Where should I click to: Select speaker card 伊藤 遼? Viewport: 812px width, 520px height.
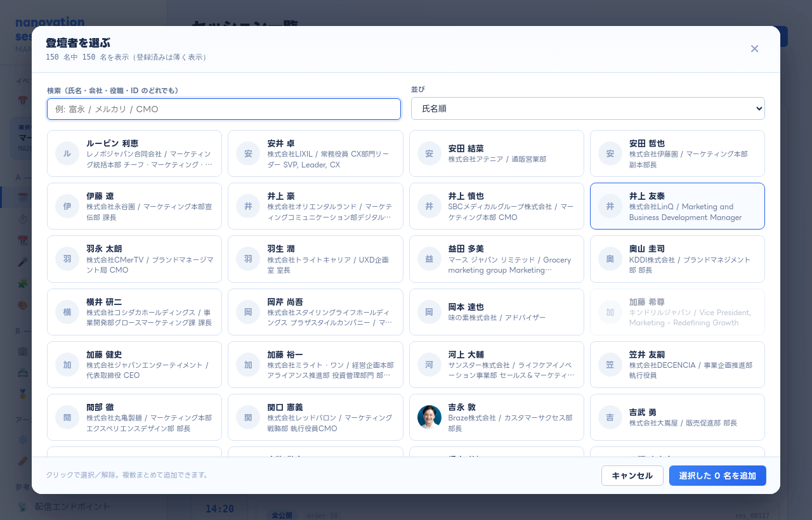click(x=134, y=206)
